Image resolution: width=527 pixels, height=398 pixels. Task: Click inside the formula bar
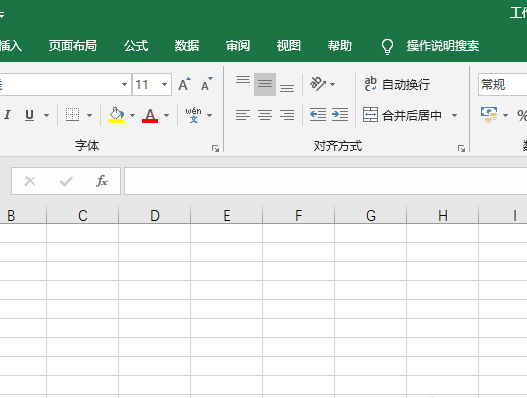(x=325, y=181)
